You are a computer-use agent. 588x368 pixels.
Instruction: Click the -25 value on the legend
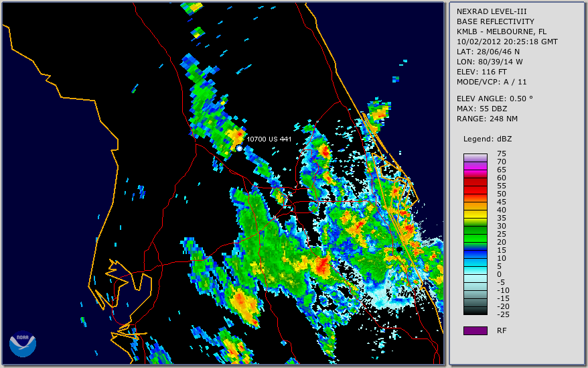point(503,314)
